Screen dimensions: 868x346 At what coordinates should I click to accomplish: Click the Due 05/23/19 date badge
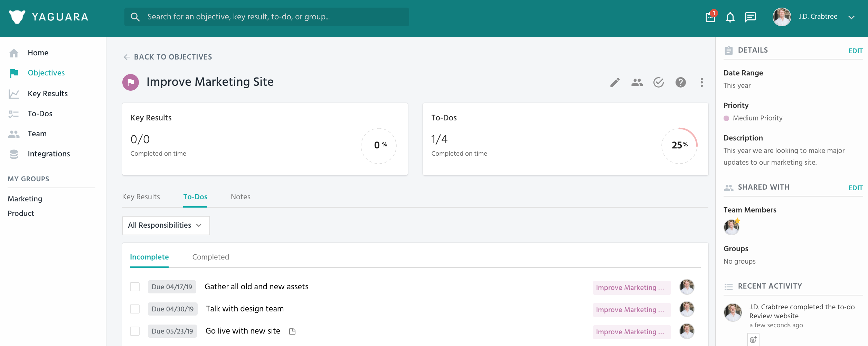[172, 331]
